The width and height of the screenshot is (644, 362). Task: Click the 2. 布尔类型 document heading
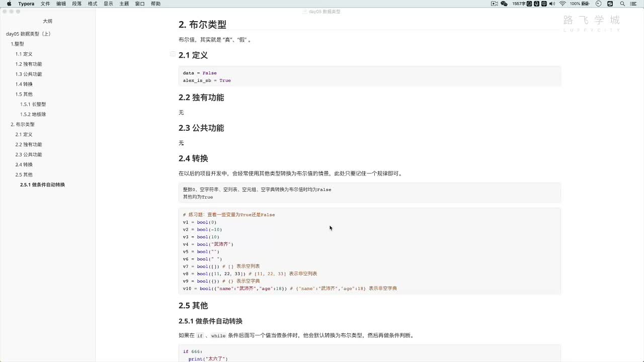pos(202,24)
